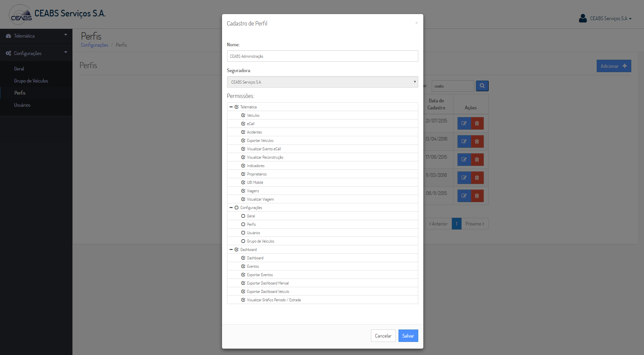Screen dimensions: 644x355
Task: Expand the Telemática sidebar menu caret
Action: pyautogui.click(x=66, y=35)
